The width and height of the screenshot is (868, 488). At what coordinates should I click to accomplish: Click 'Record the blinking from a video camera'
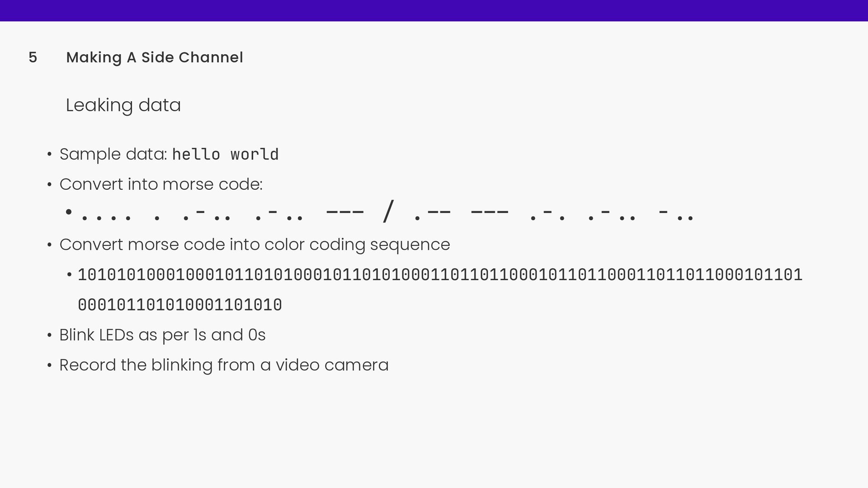[x=224, y=365]
